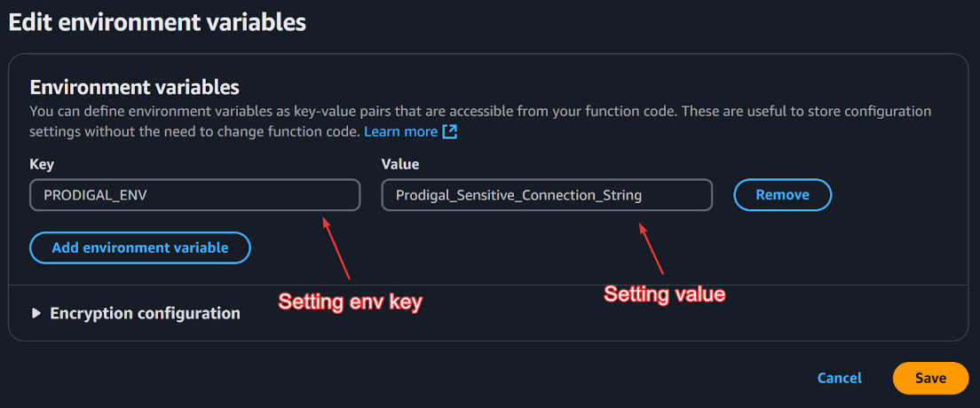Save the environment variables
The image size is (980, 408).
[930, 378]
